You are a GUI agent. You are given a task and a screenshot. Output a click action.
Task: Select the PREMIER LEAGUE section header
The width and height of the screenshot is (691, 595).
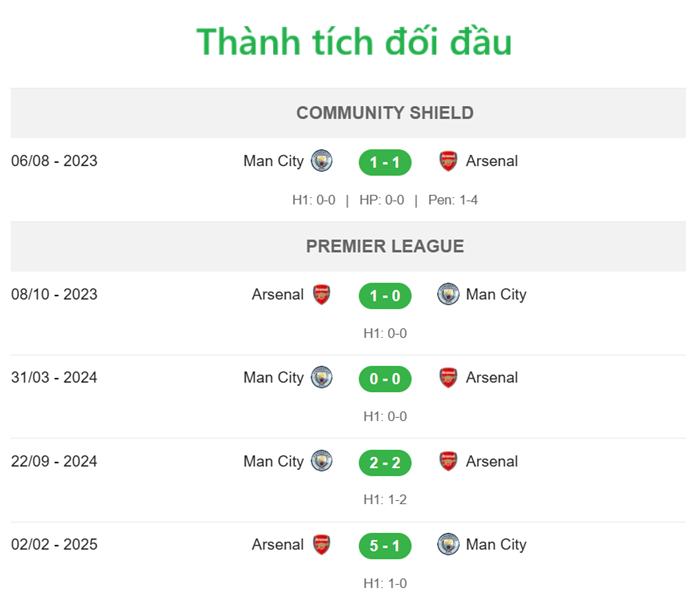pyautogui.click(x=385, y=246)
